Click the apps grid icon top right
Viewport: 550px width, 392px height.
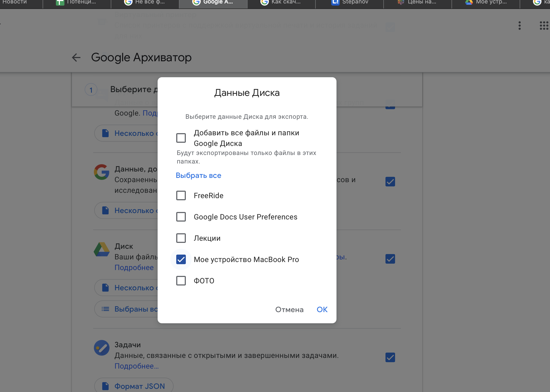tap(544, 26)
